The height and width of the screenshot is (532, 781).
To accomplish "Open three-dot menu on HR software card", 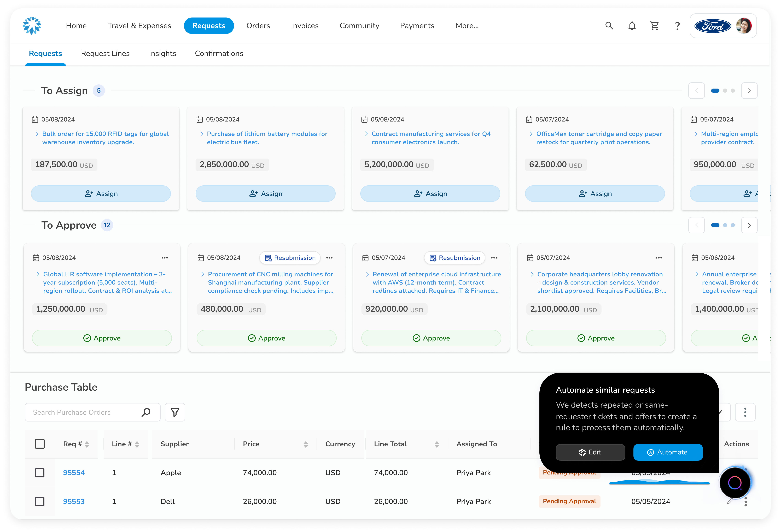I will [164, 258].
